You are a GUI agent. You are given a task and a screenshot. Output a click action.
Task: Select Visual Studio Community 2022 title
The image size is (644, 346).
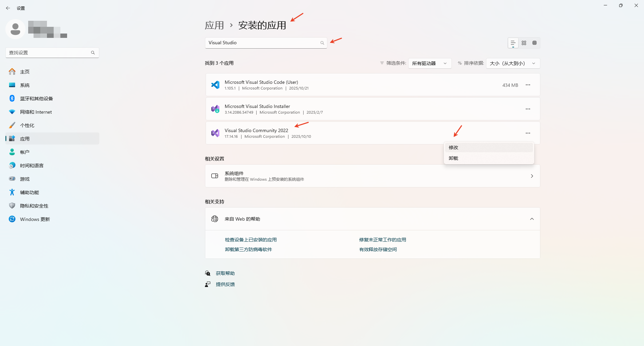point(256,130)
